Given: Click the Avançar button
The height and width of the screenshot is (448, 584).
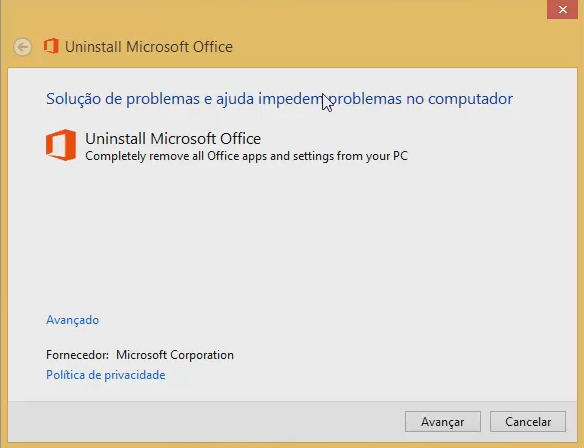Looking at the screenshot, I should click(442, 422).
